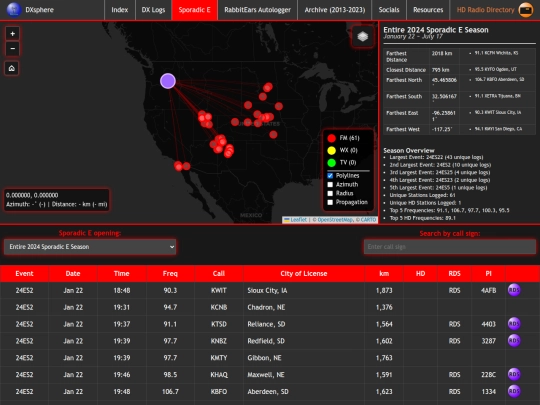Screen dimensions: 540x405
Task: Sort table by Freq column
Action: point(170,273)
